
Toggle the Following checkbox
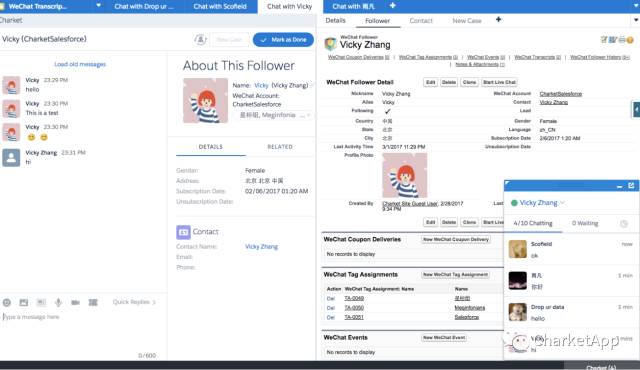pyautogui.click(x=387, y=111)
